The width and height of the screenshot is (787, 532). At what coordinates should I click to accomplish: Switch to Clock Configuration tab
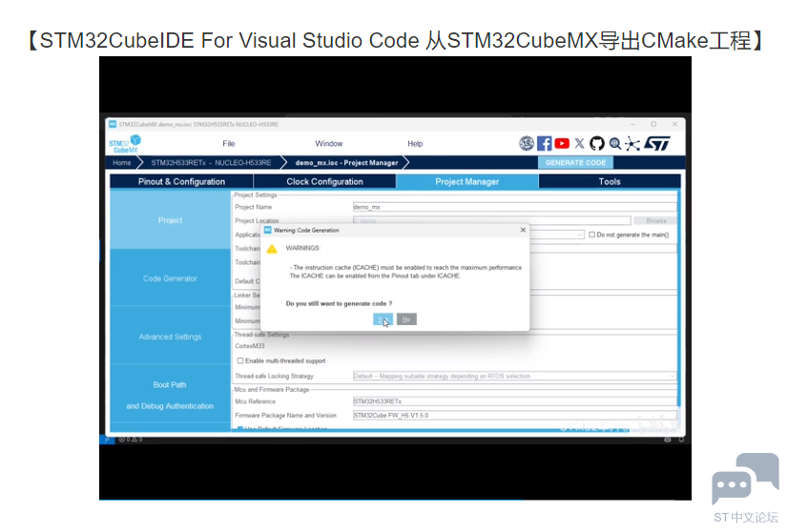(x=324, y=181)
